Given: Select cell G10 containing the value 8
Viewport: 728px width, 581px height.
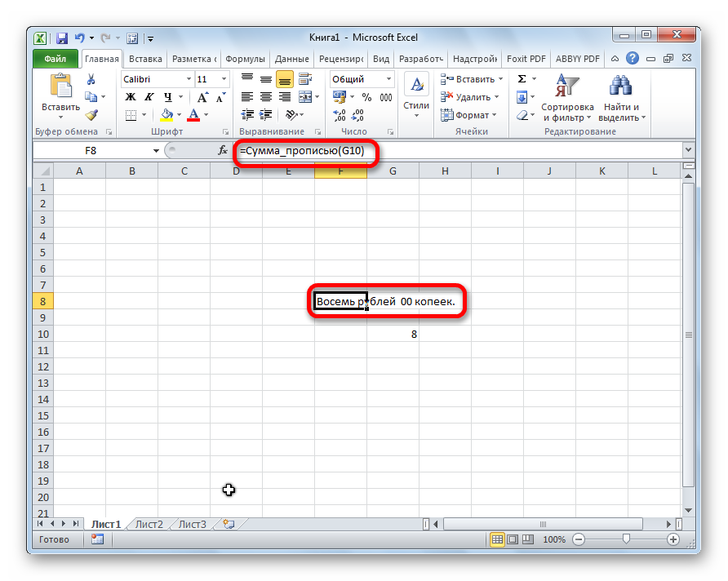Looking at the screenshot, I should click(393, 334).
